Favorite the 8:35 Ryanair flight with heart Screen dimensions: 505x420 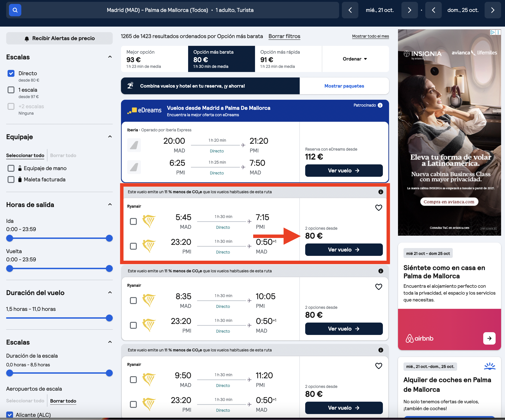pyautogui.click(x=379, y=287)
